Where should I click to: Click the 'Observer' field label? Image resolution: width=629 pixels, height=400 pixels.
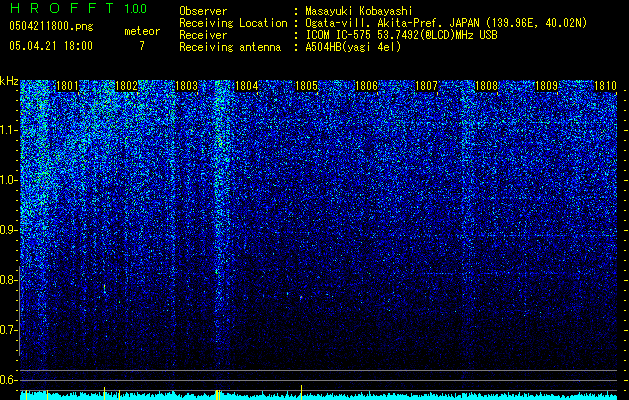click(x=203, y=11)
